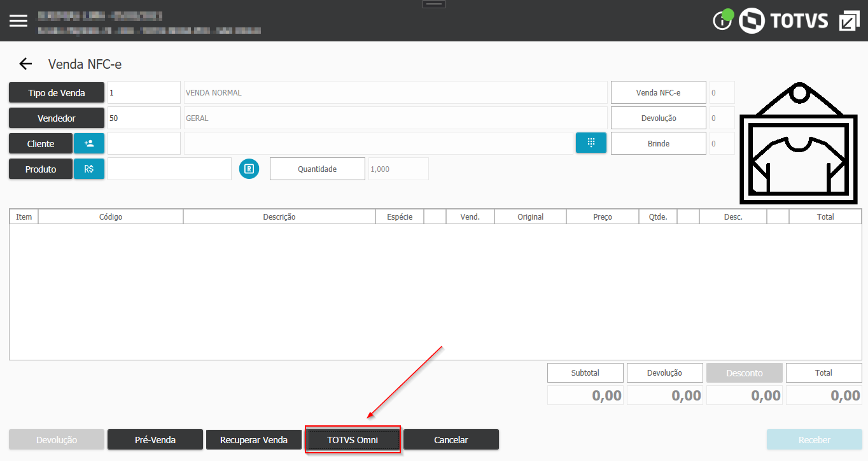This screenshot has width=868, height=461.
Task: Open the Cliente search button
Action: point(41,143)
